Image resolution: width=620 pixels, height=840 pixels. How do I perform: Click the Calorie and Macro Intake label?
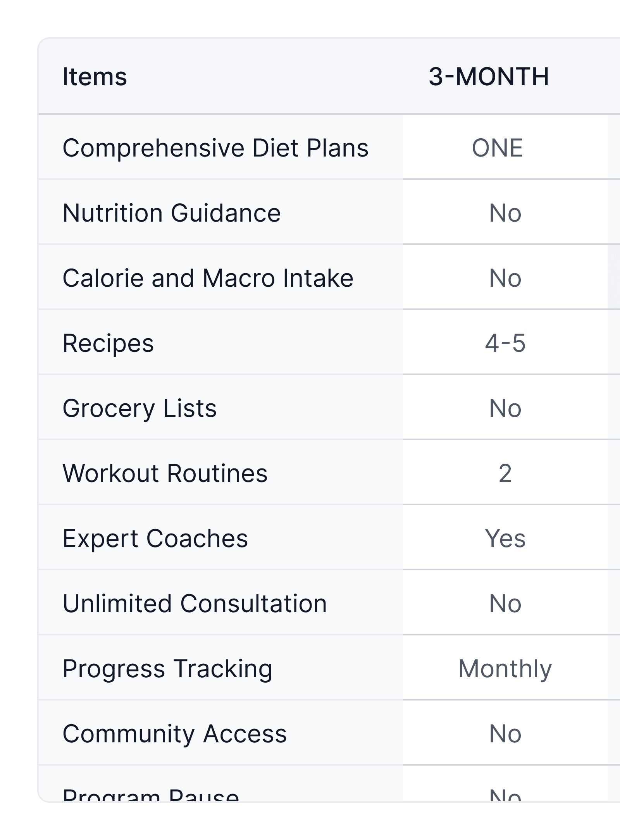(x=208, y=278)
